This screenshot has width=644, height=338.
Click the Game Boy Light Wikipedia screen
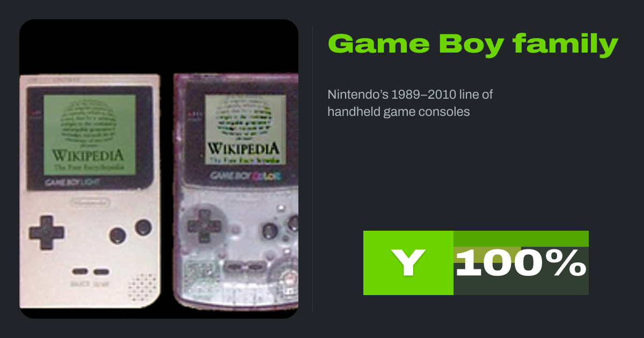click(x=90, y=134)
